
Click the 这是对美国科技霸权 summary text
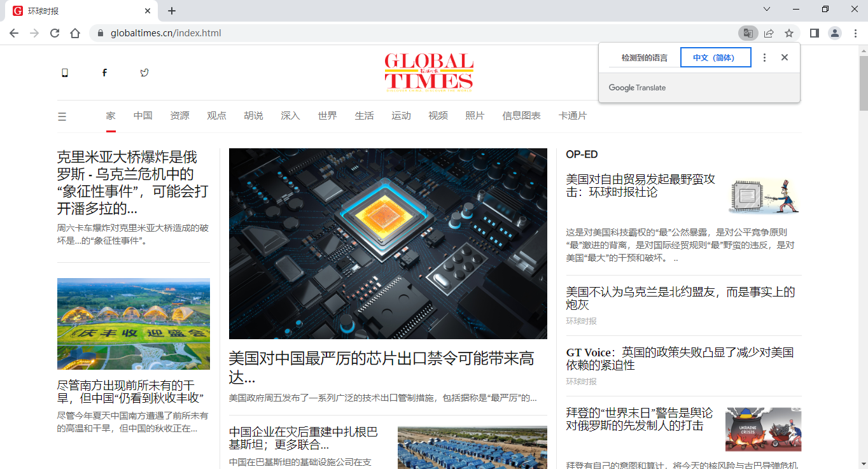[x=680, y=245]
